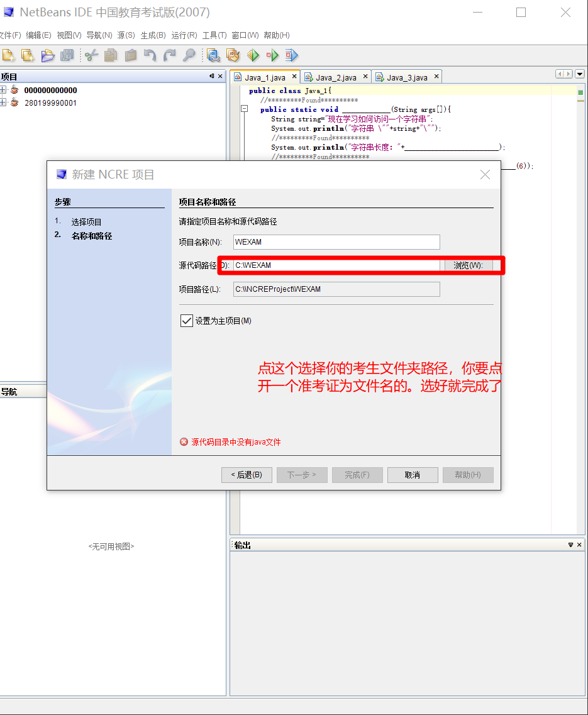
Task: Trigger the Undo arrow icon
Action: pyautogui.click(x=150, y=55)
